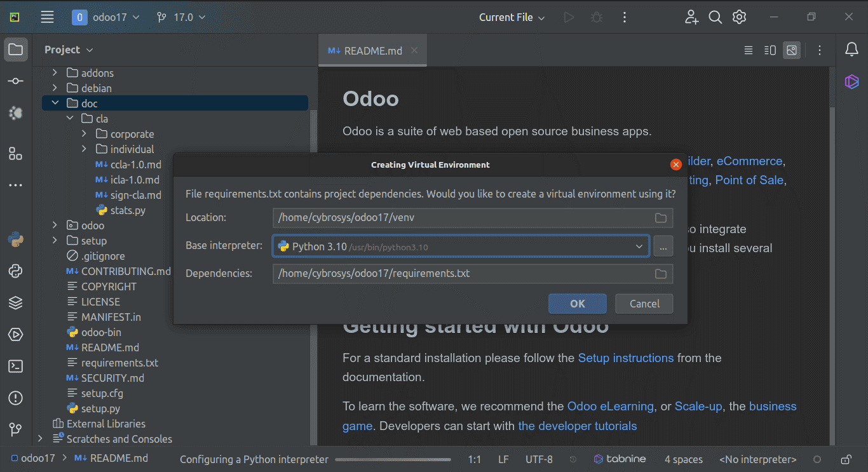Image resolution: width=868 pixels, height=472 pixels.
Task: Cancel the virtual environment dialog
Action: [x=644, y=304]
